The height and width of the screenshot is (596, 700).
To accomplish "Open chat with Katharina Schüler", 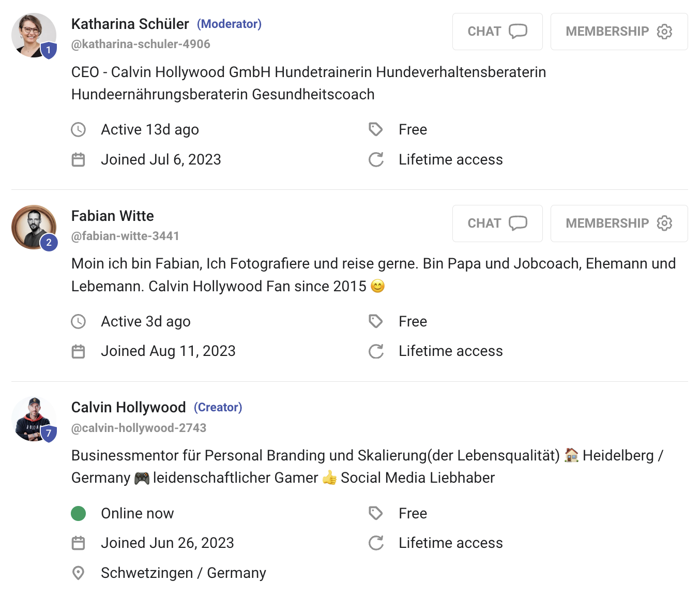I will [x=497, y=32].
